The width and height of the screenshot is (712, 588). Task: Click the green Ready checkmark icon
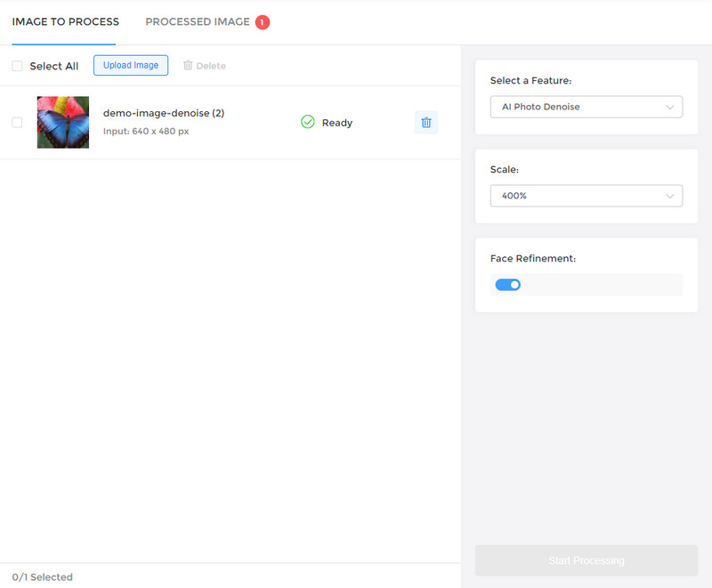[x=307, y=122]
